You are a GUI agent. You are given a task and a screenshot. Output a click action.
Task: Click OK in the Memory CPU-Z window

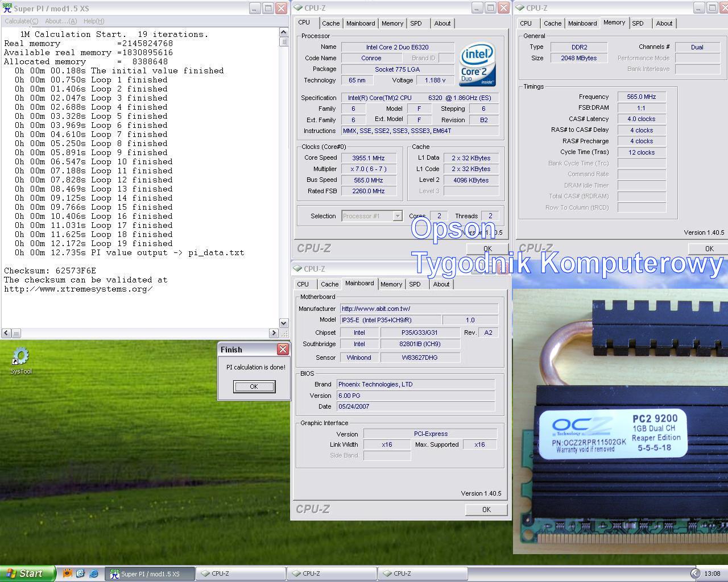click(x=708, y=249)
